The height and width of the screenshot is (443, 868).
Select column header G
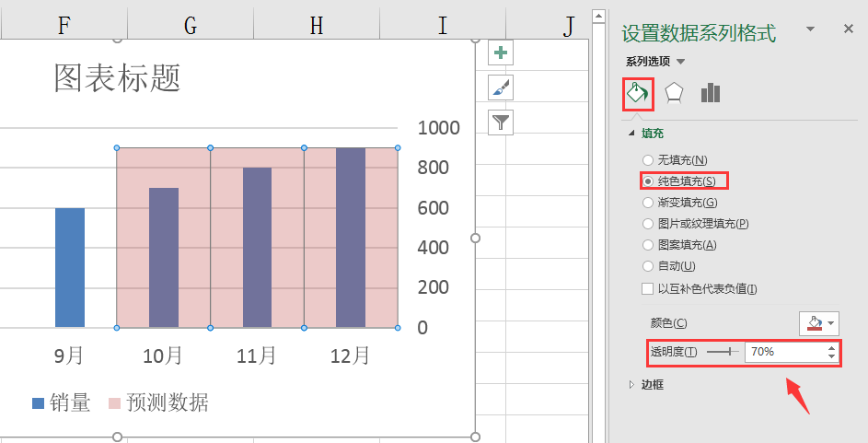(191, 26)
